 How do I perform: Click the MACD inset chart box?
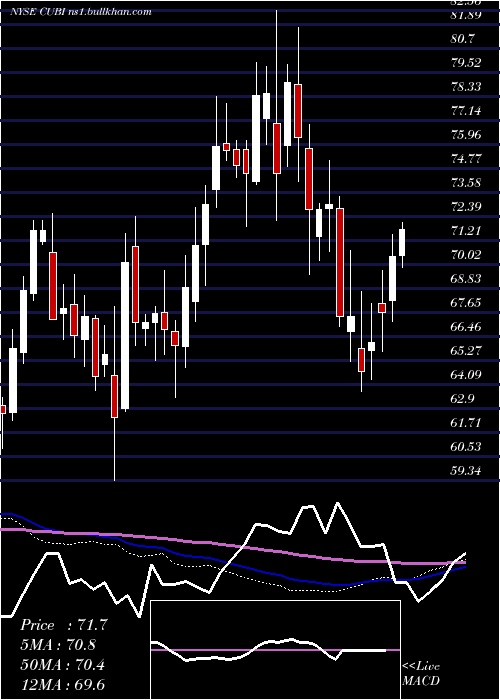275,650
